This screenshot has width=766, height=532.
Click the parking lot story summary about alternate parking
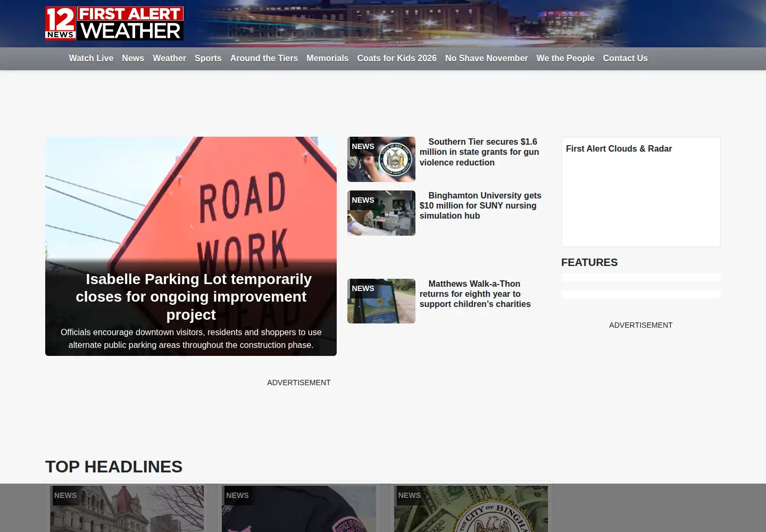(191, 338)
